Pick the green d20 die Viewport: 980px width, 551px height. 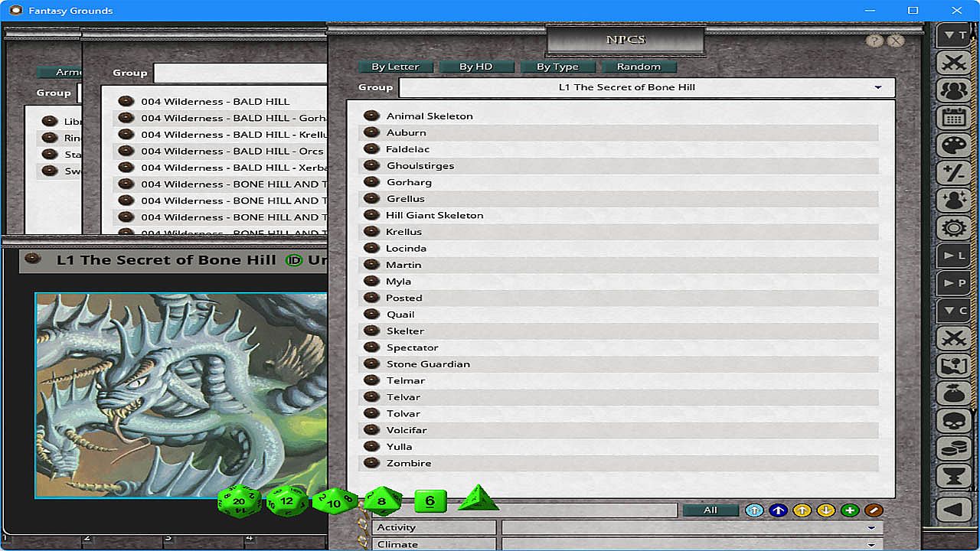tap(240, 502)
